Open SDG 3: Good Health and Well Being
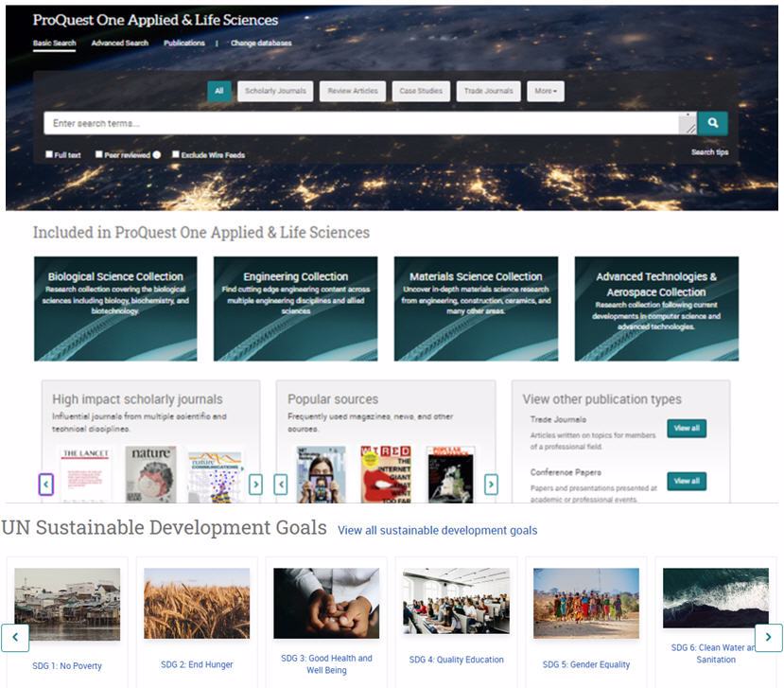Viewport: 784px width, 688px height. pos(326,664)
